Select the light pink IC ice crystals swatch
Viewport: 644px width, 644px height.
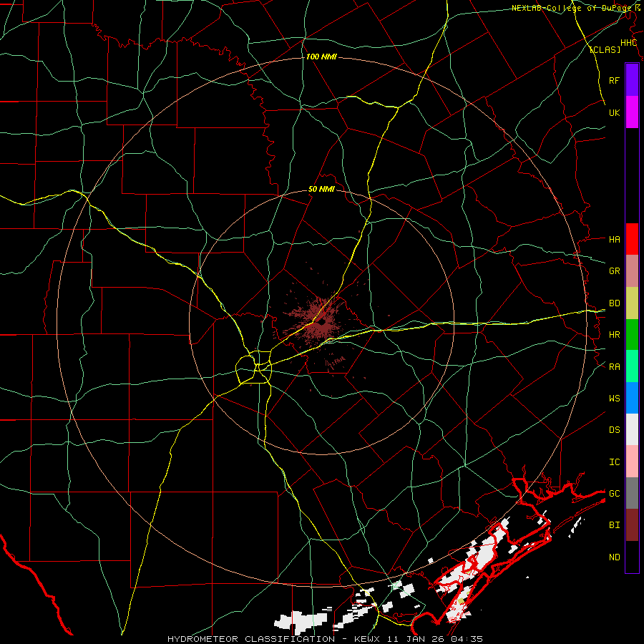coord(632,462)
